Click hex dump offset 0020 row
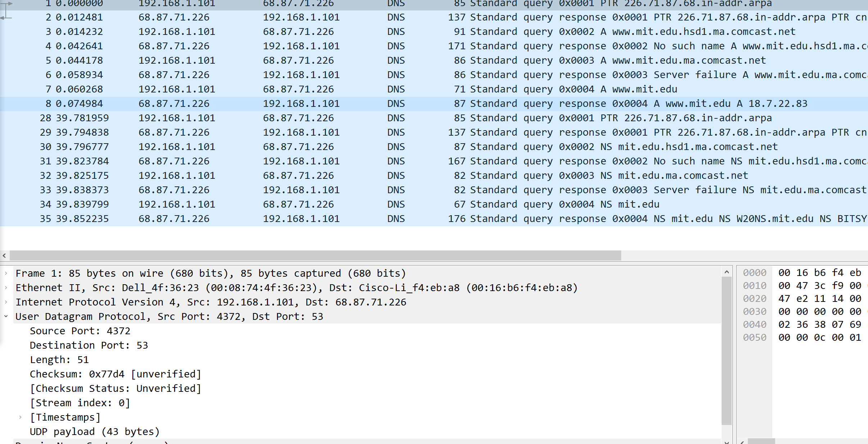This screenshot has height=444, width=868. pos(802,299)
